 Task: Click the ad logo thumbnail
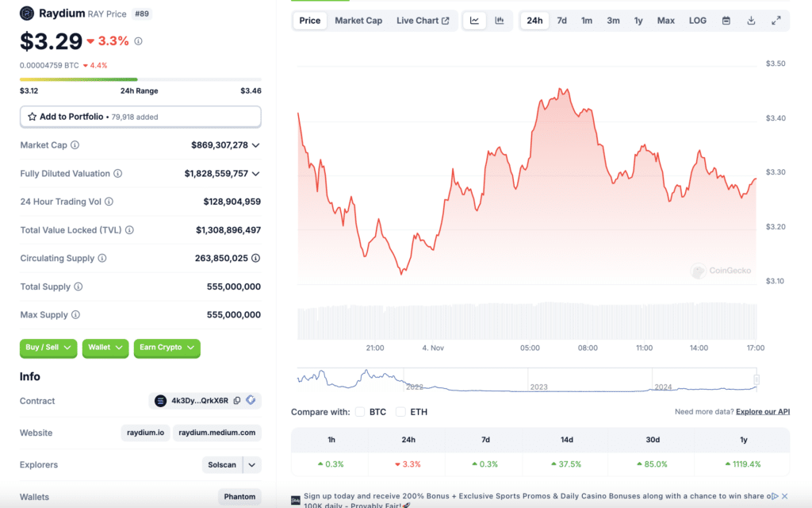click(x=296, y=500)
